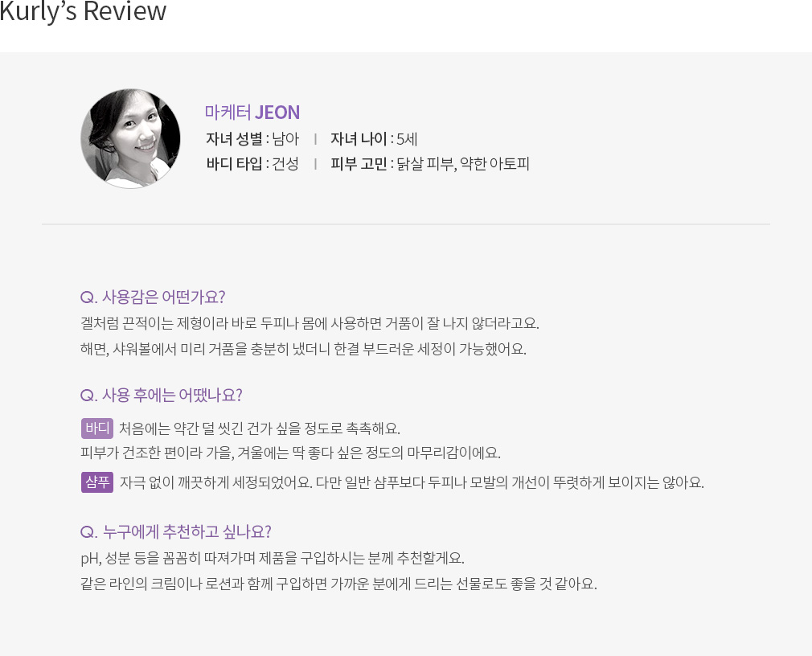The image size is (812, 656).
Task: Click the Kurly's Review heading
Action: (83, 11)
